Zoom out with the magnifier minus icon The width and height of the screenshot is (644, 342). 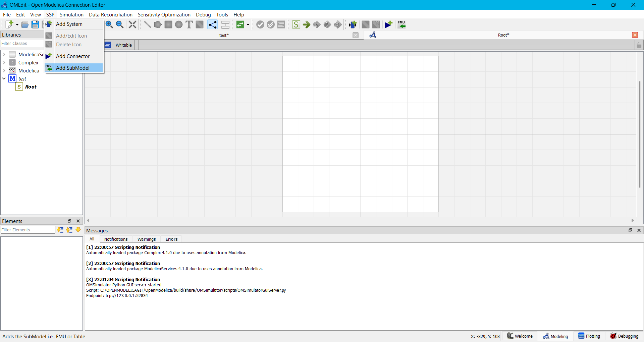(x=120, y=24)
